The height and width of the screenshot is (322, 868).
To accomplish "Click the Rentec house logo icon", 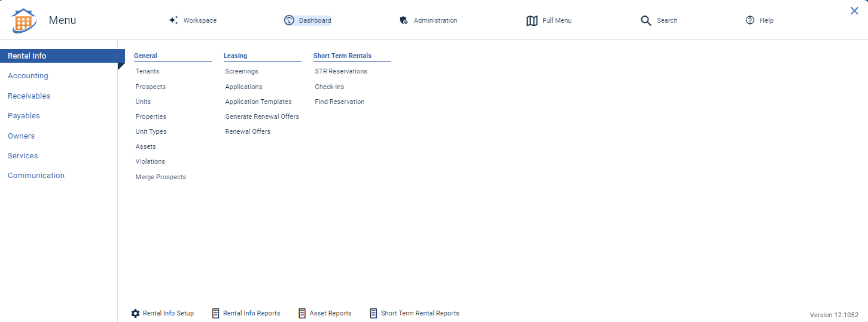I will (24, 21).
